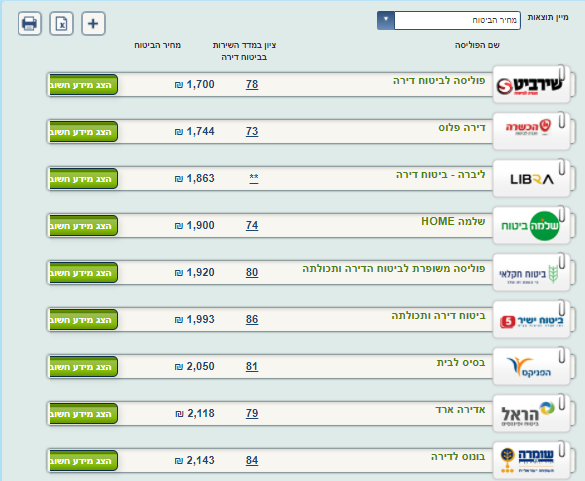
Task: Click the מחיר הביטוח sort field
Action: 457,20
